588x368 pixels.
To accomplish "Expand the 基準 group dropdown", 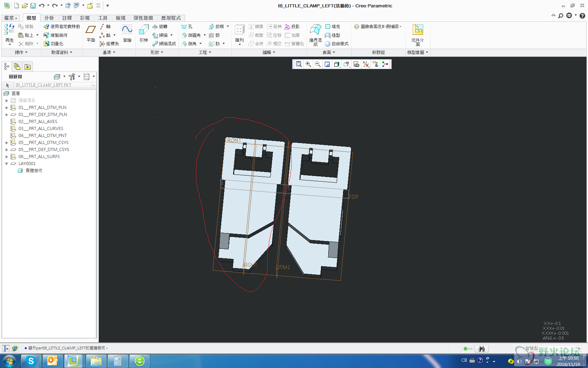I will (109, 53).
